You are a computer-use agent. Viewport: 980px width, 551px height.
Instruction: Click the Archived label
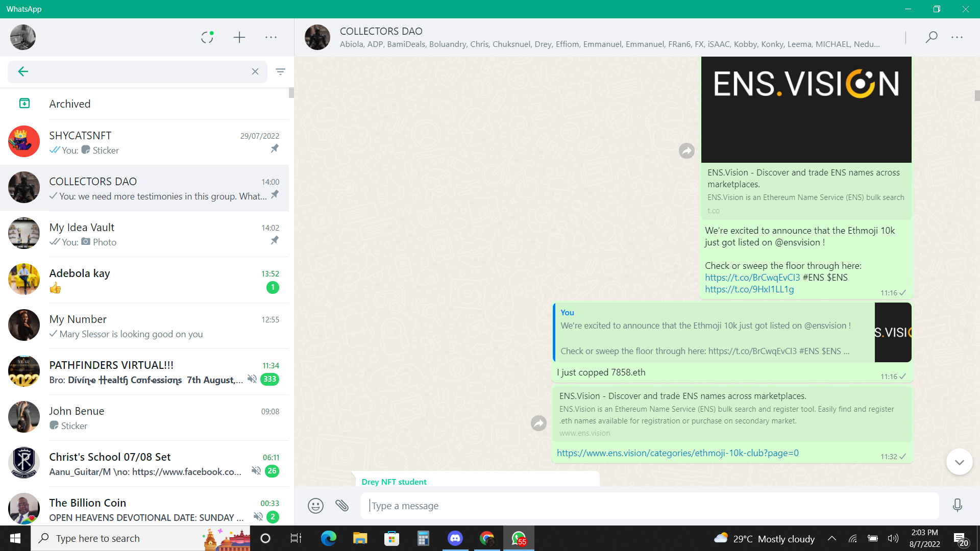coord(70,104)
